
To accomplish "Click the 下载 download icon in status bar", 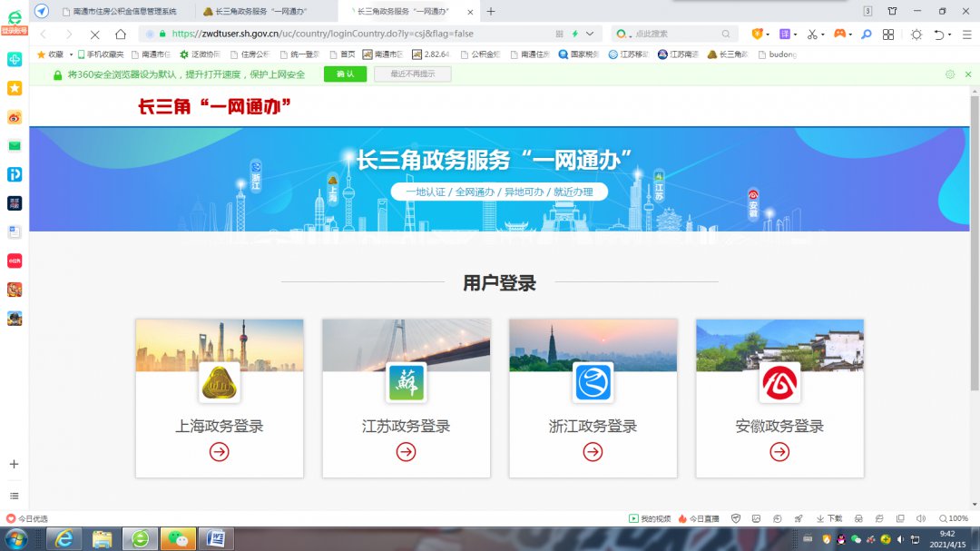I will [828, 518].
